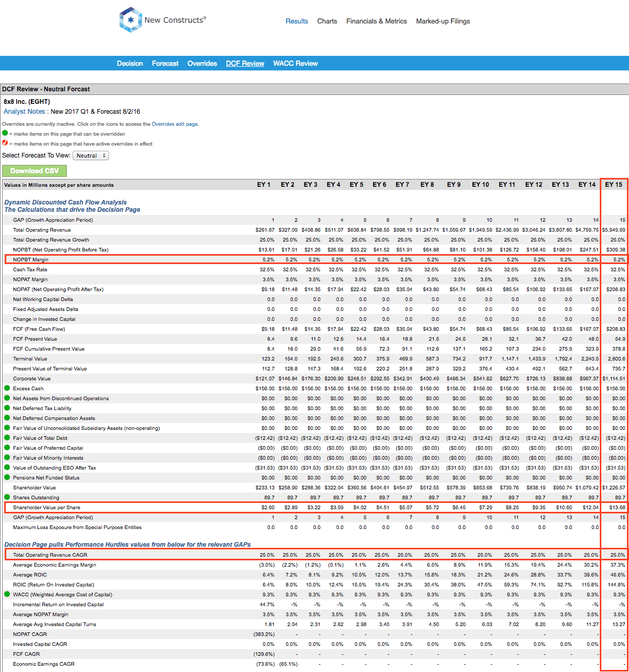The width and height of the screenshot is (629, 672).
Task: Click the EY 15 column header
Action: click(x=614, y=185)
